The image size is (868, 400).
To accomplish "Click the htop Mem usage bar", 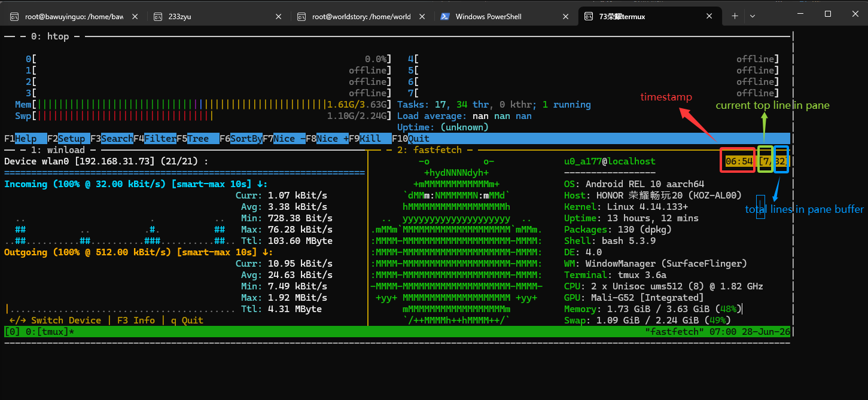I will point(203,105).
